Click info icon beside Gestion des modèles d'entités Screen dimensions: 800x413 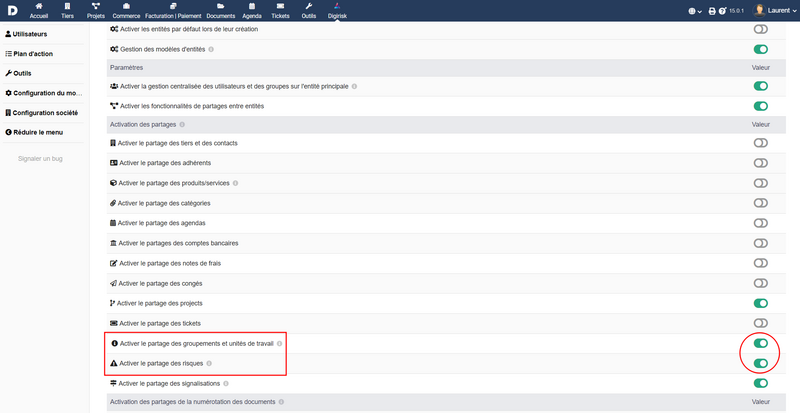(x=211, y=50)
